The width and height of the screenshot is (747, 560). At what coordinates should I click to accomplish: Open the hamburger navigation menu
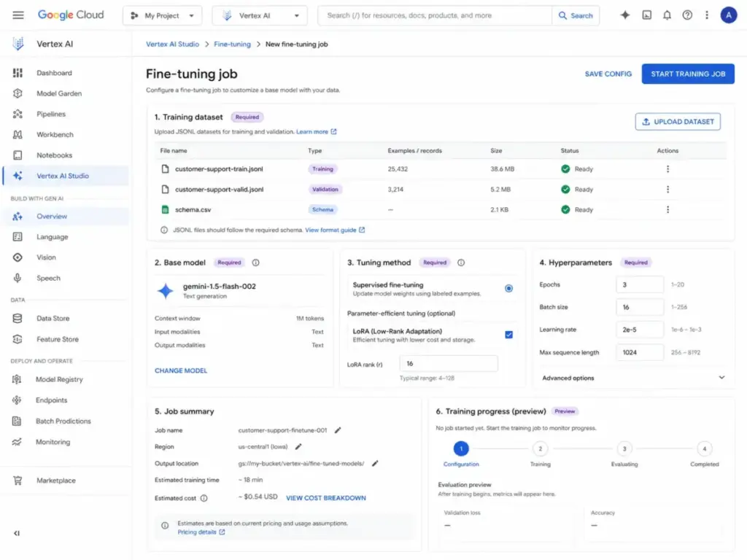point(18,15)
